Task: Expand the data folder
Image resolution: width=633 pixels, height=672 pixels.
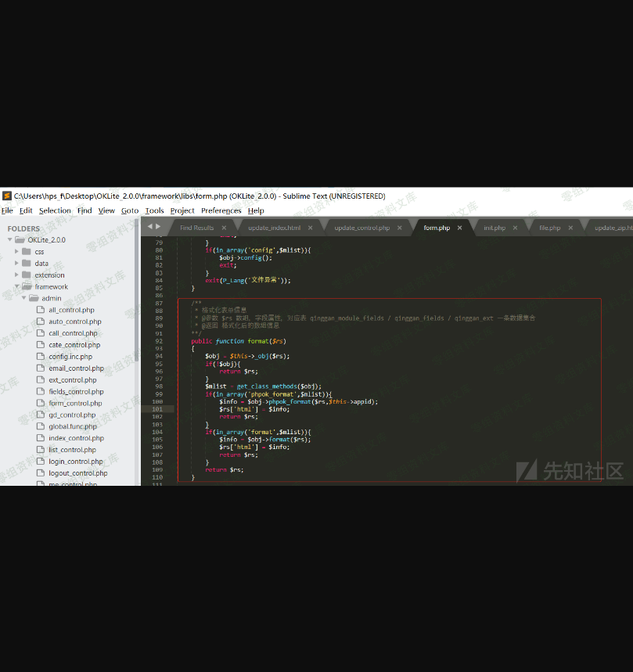Action: pyautogui.click(x=16, y=264)
